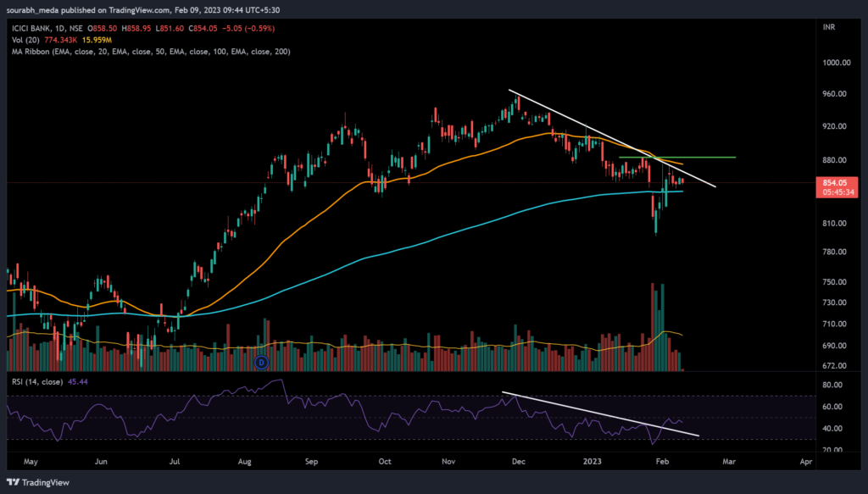Click the Apr label on time axis
Viewport: 868px width, 494px height.
pyautogui.click(x=807, y=461)
